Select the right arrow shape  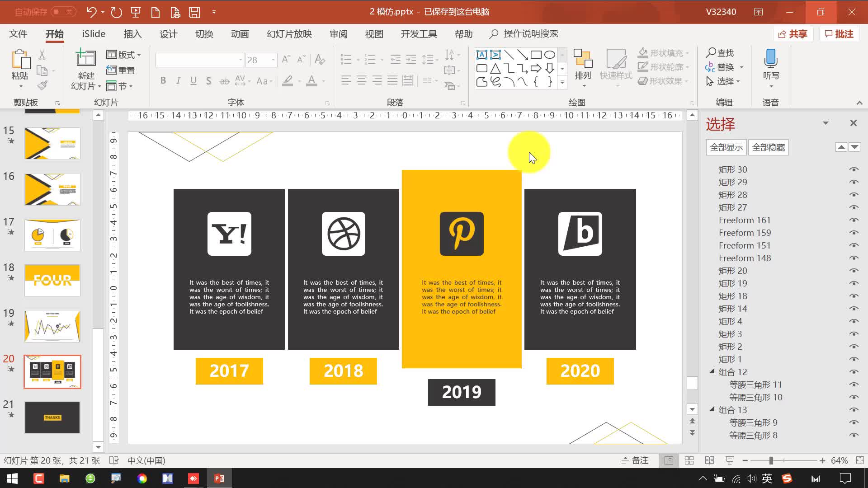pos(536,68)
